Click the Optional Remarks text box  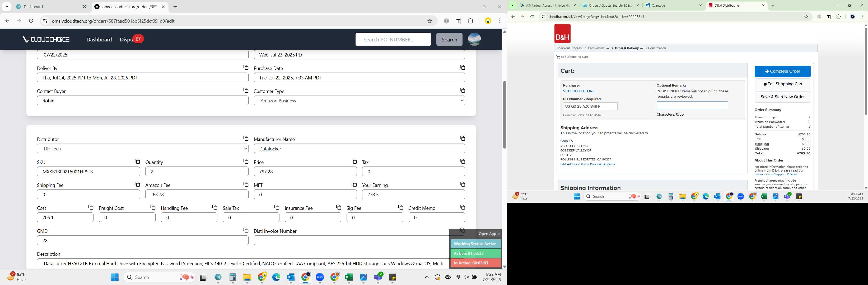692,105
